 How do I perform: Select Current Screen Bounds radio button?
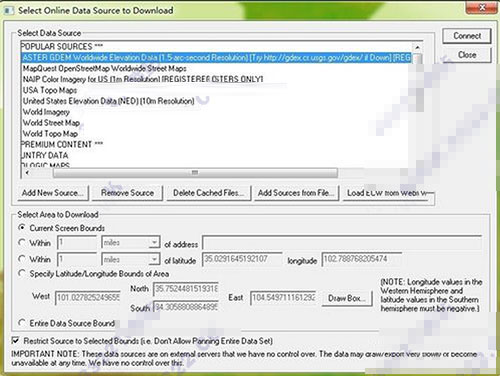point(22,228)
